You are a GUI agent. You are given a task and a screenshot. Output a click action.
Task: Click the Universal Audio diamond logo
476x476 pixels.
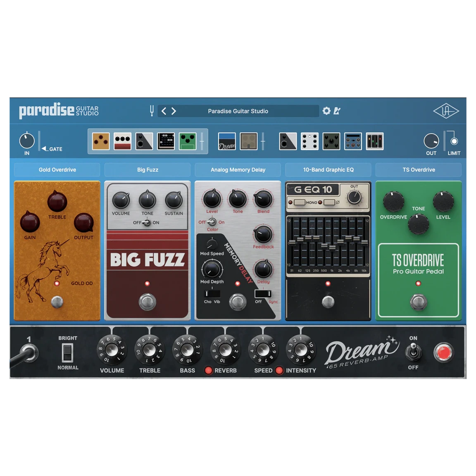[446, 111]
